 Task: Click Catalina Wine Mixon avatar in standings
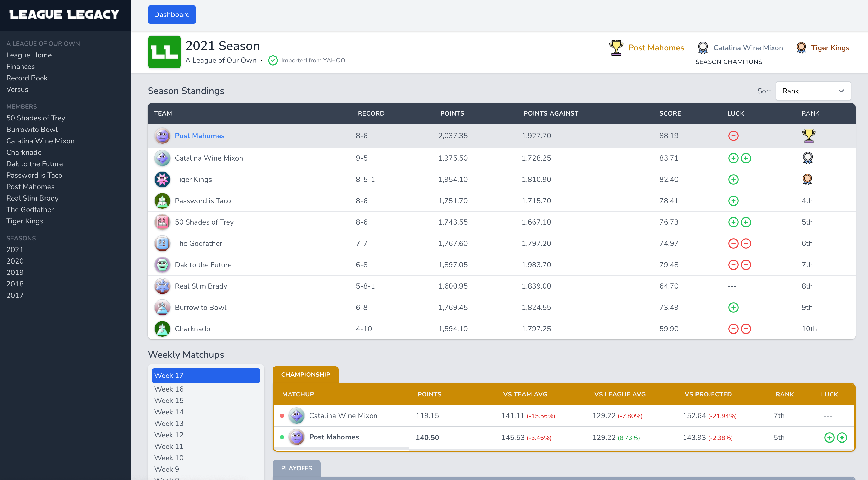(162, 158)
